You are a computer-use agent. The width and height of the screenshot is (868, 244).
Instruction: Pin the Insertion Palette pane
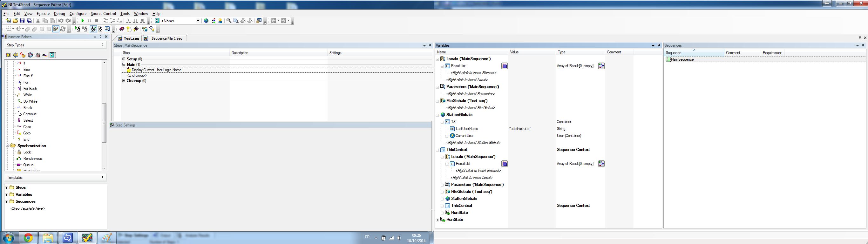[x=100, y=37]
